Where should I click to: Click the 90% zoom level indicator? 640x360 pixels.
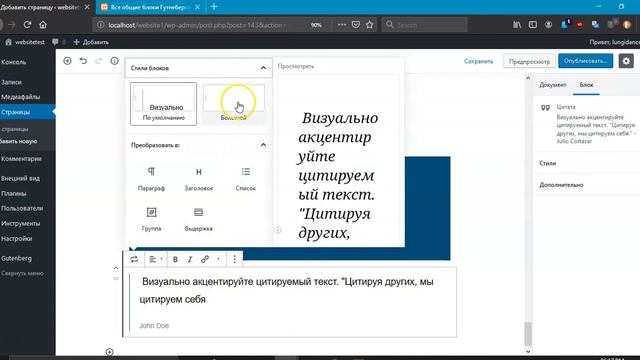click(316, 25)
